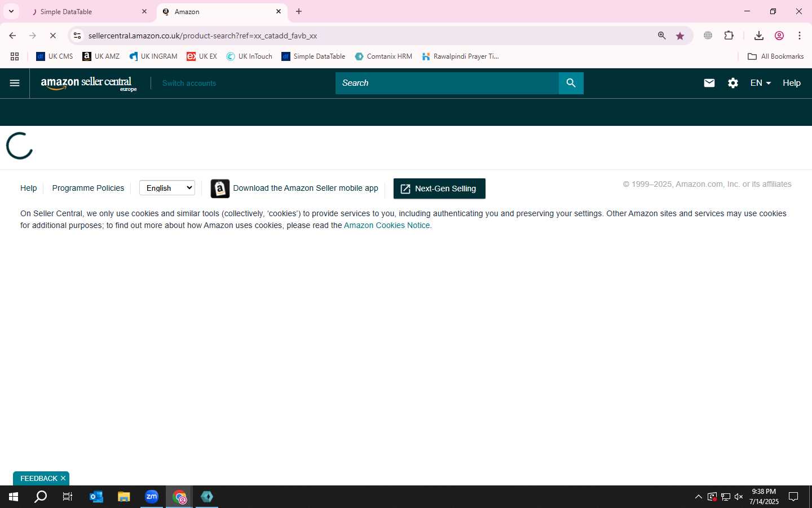Image resolution: width=812 pixels, height=508 pixels.
Task: Click the address bar URL
Action: [x=202, y=36]
